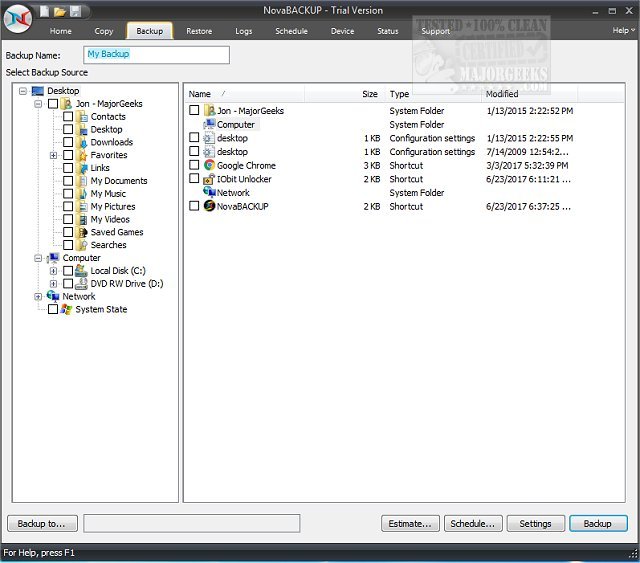This screenshot has height=563, width=640.
Task: Click the NovaBACKUP shortcut icon in list
Action: point(209,206)
